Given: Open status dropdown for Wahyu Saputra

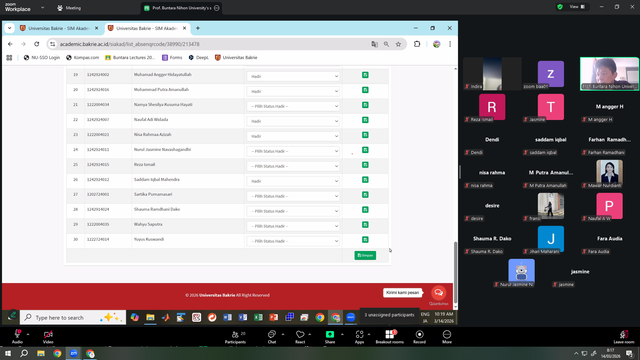Looking at the screenshot, I should pyautogui.click(x=293, y=226).
